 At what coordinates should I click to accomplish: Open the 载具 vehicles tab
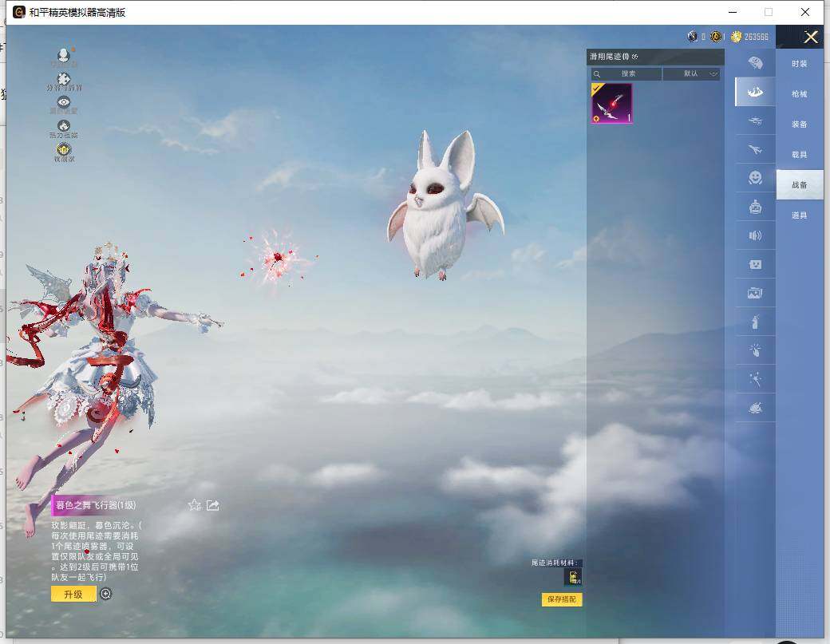tap(800, 155)
